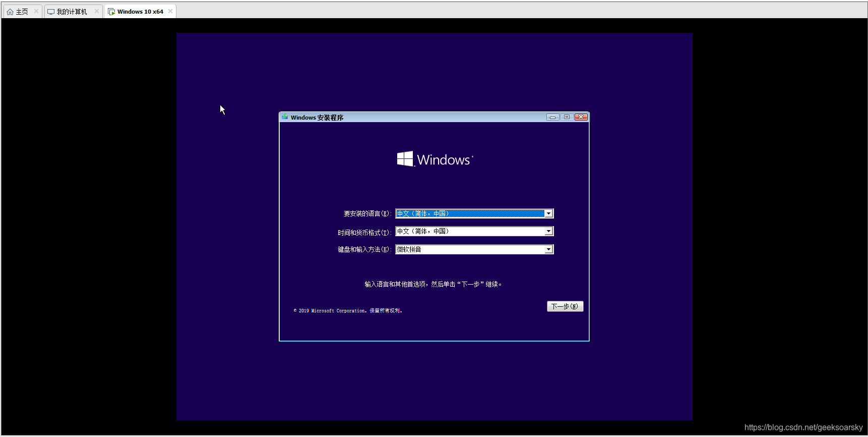Maximize the Windows 安装程序 window
Viewport: 868px width, 437px height.
pos(567,117)
